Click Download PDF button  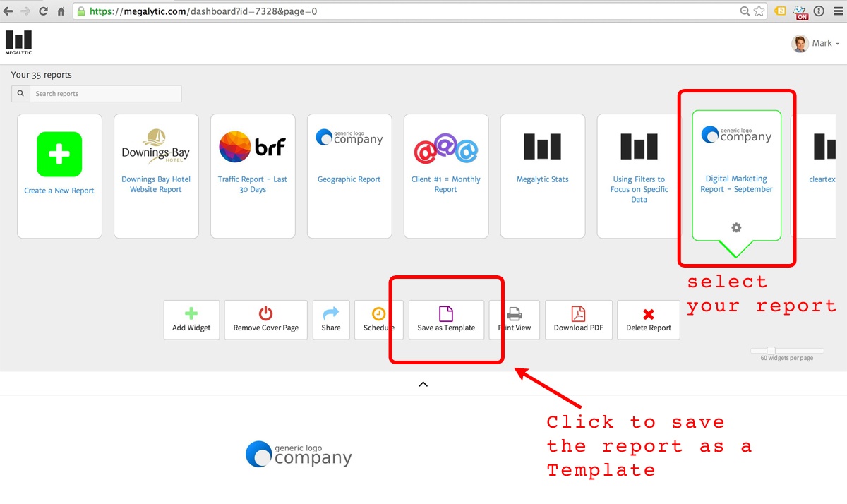578,320
